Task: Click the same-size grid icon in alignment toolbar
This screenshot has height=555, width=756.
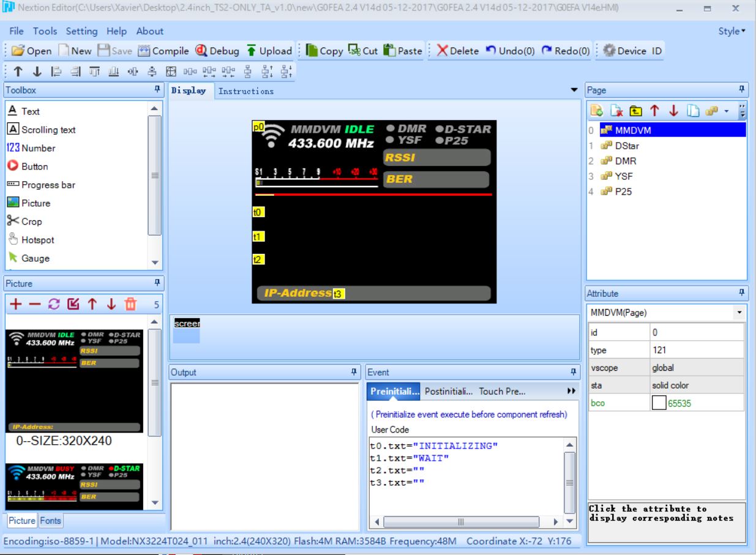Action: (x=171, y=72)
